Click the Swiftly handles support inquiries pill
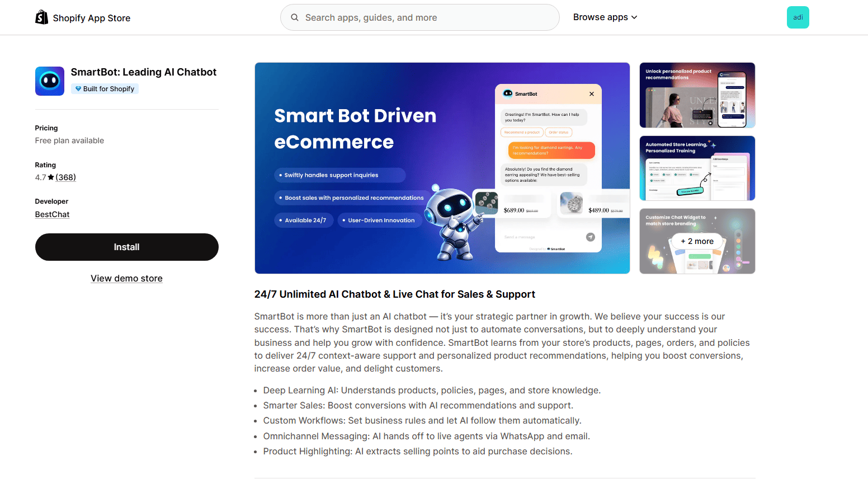The width and height of the screenshot is (868, 479). pos(339,175)
